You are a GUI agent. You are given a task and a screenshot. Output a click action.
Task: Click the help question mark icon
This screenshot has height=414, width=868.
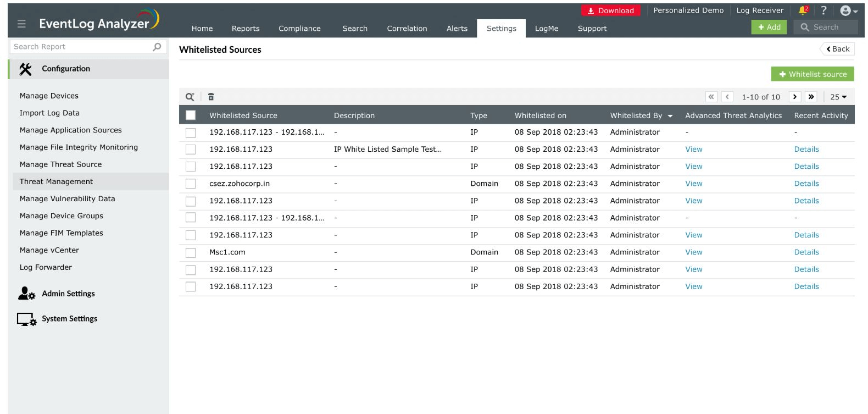pyautogui.click(x=824, y=10)
